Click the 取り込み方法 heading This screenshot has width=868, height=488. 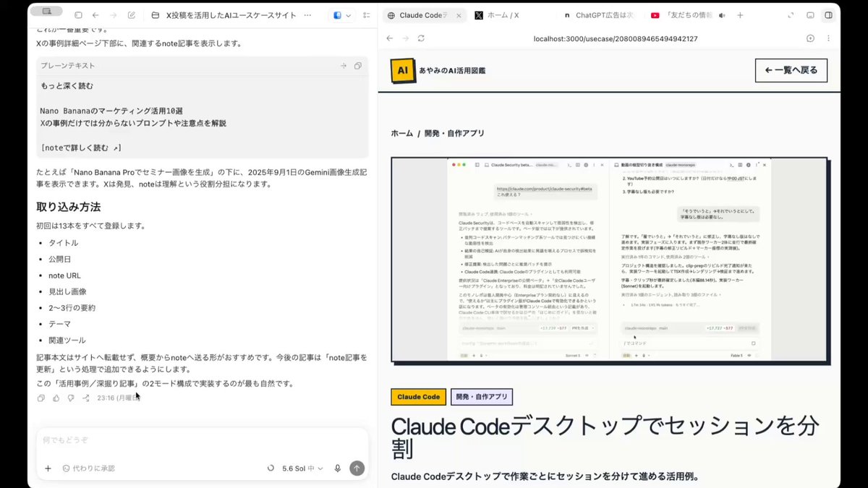pyautogui.click(x=69, y=207)
